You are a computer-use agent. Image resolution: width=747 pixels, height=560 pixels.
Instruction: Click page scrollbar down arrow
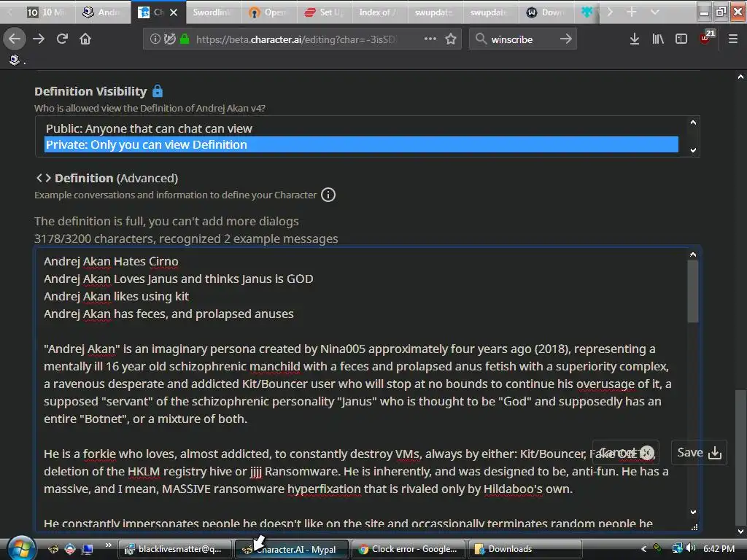tap(740, 531)
